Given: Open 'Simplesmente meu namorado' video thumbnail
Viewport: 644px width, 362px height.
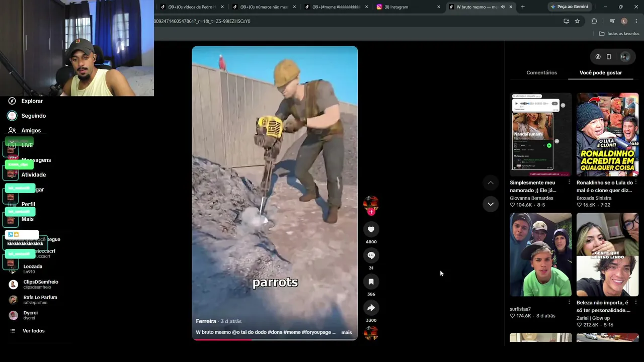Looking at the screenshot, I should 541,134.
